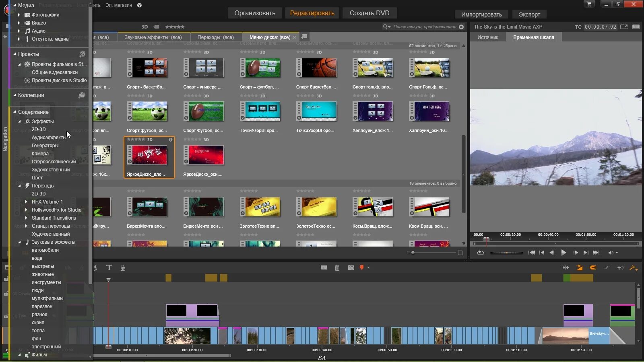Click the split clip razor tool
The height and width of the screenshot is (362, 644).
point(324,267)
